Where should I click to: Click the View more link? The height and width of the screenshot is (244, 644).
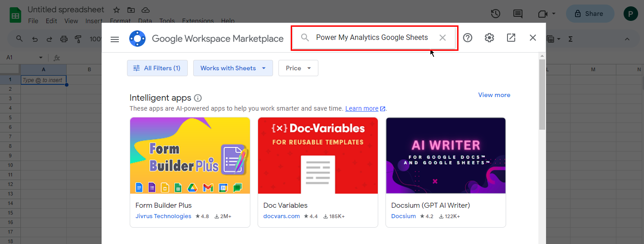(494, 95)
